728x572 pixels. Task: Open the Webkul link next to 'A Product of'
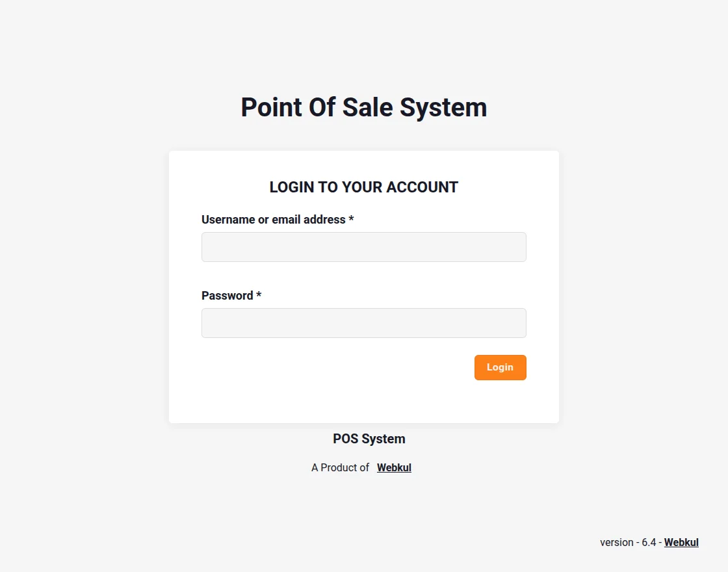(x=394, y=467)
